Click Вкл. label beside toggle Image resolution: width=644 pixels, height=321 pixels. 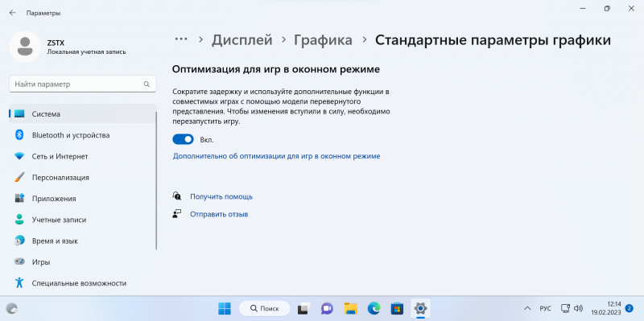tap(207, 140)
